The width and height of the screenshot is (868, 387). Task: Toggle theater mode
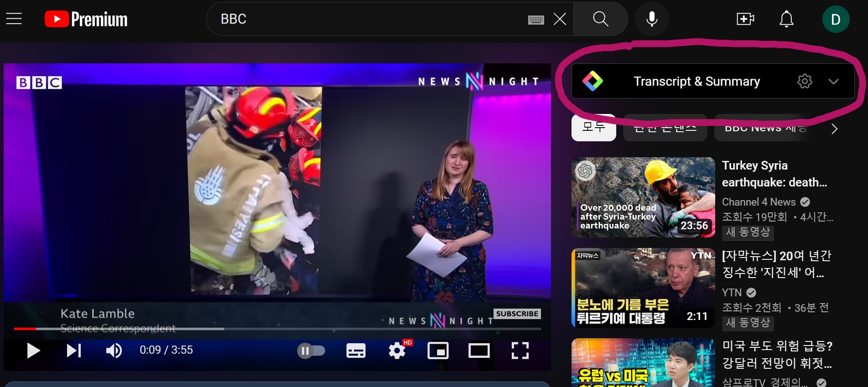(479, 351)
